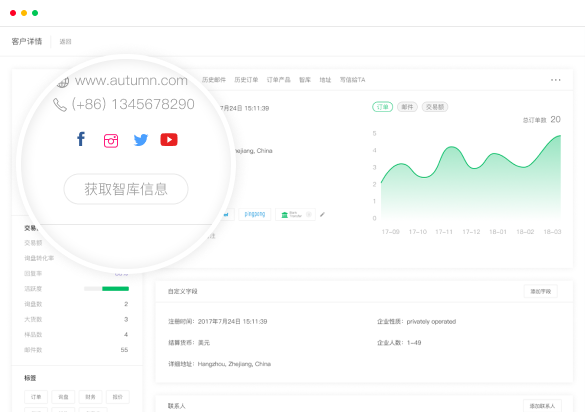Switch to the 历史订单 tab
Screen dimensions: 585x412
pos(246,80)
